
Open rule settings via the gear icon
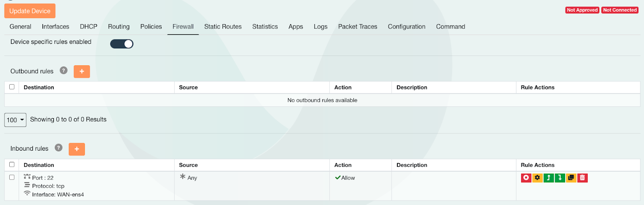click(x=537, y=178)
